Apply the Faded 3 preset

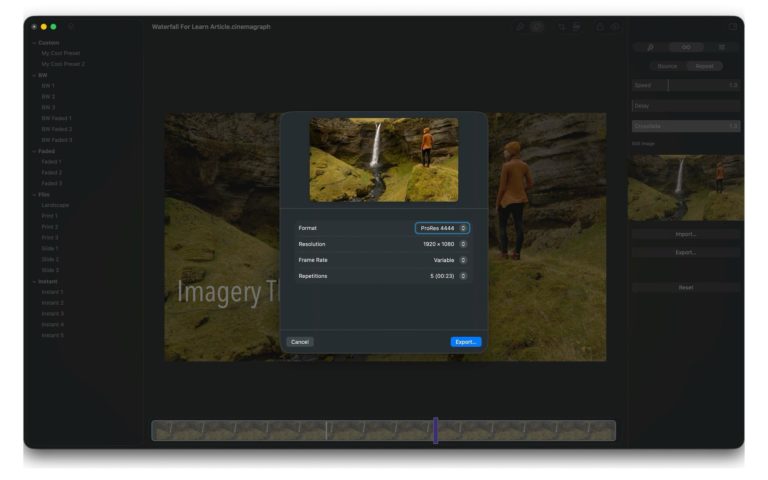tap(51, 183)
